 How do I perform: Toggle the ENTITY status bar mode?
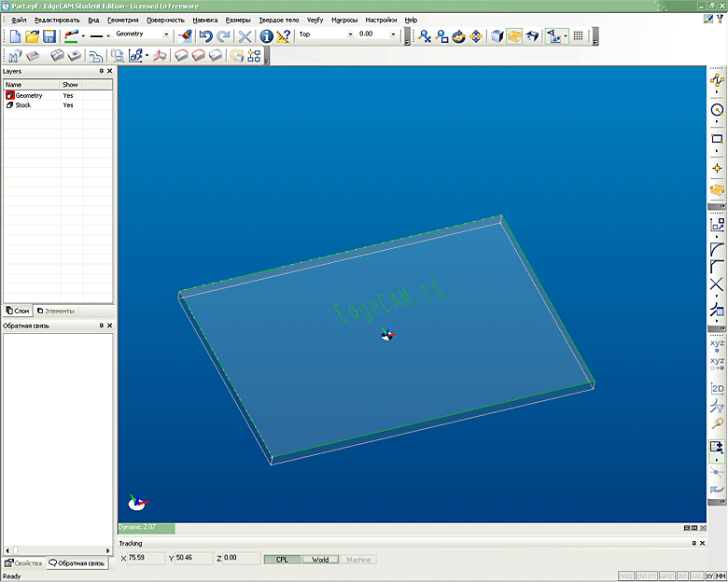(x=646, y=576)
